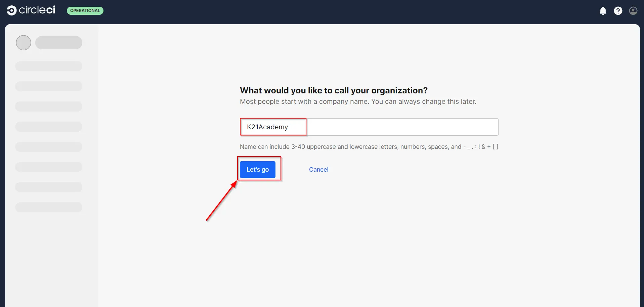Screen dimensions: 644x307
Task: Select the topmost sidebar menu placeholder bar
Action: click(49, 66)
